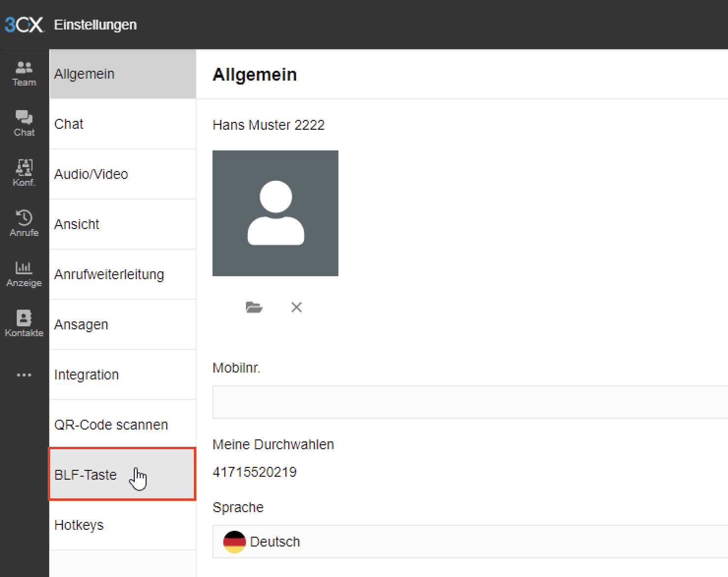The height and width of the screenshot is (577, 728).
Task: Open the Hotkeys settings section
Action: pyautogui.click(x=122, y=525)
